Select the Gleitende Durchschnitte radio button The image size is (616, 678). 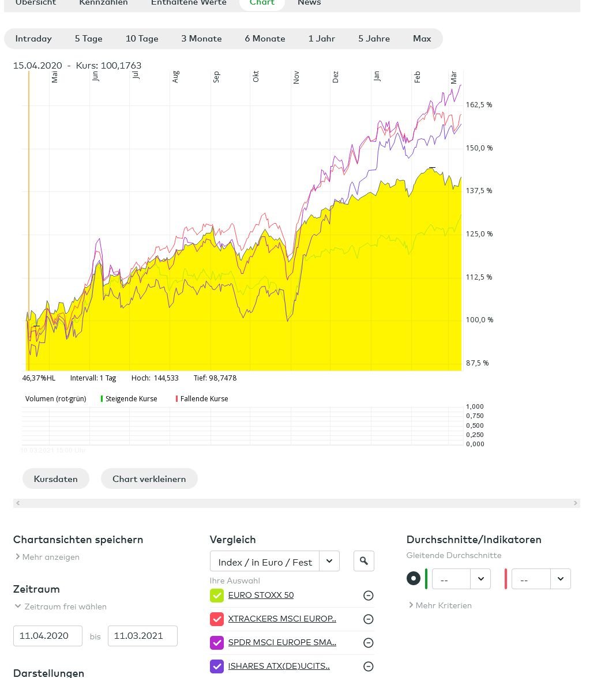[x=414, y=579]
